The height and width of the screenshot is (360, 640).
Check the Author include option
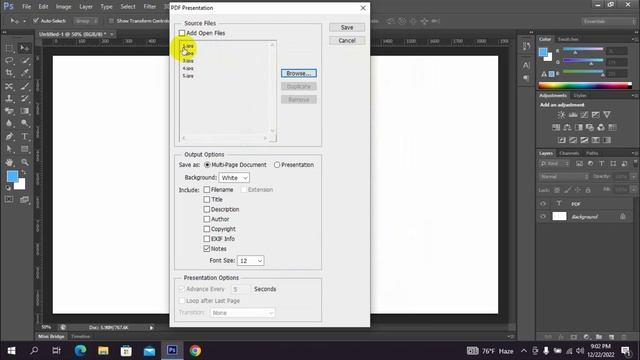[207, 219]
